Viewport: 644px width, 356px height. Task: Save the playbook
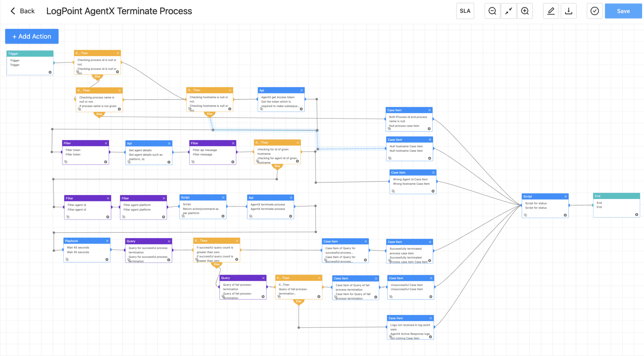click(x=623, y=11)
